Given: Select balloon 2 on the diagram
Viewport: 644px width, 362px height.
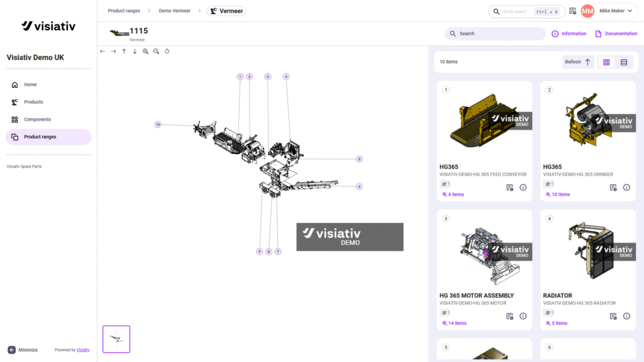Looking at the screenshot, I should tap(249, 77).
